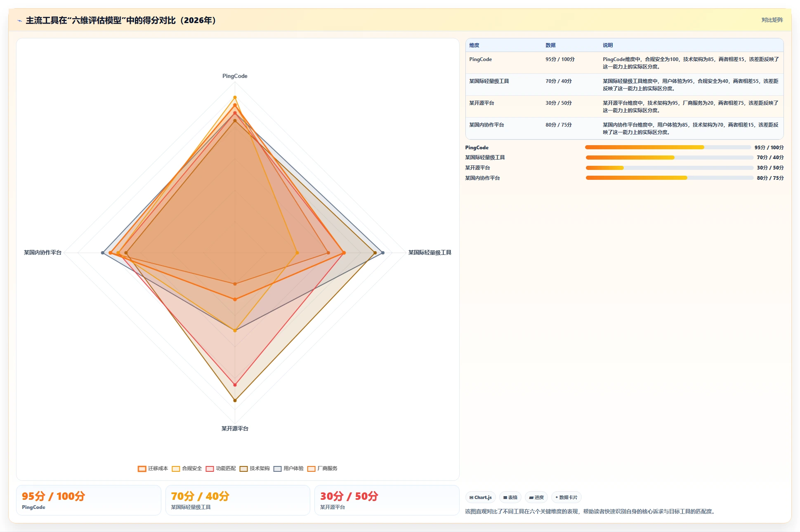Viewport: 800px width, 532px height.
Task: Click 70分 / 40分 value after progress bar
Action: [x=770, y=158]
